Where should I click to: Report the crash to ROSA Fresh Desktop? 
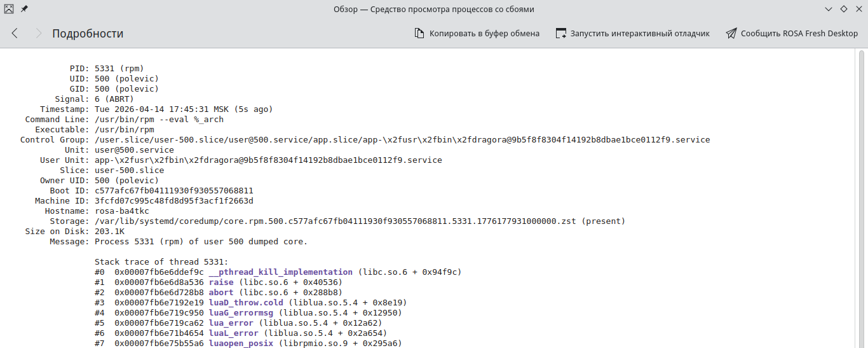click(x=792, y=33)
